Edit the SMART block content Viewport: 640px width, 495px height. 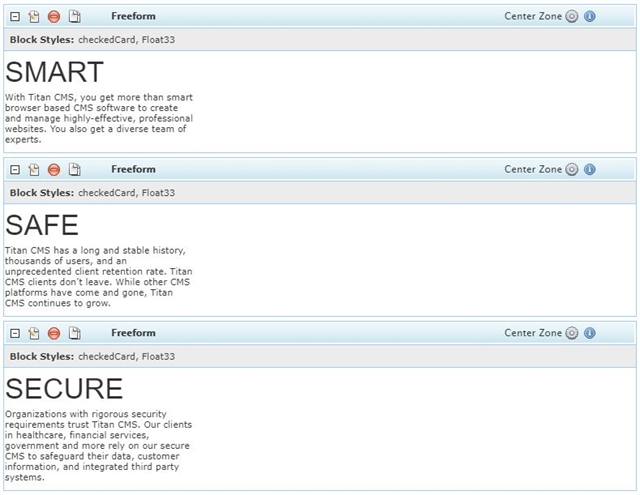(34, 16)
